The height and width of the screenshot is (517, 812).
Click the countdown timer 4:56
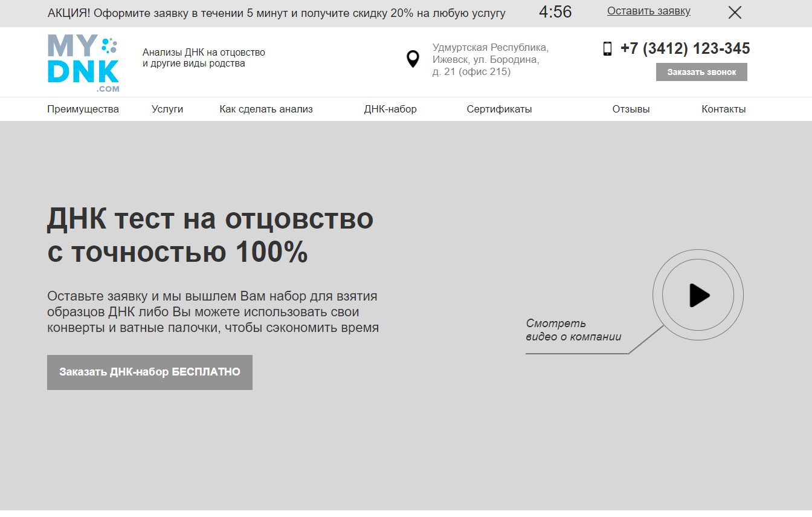(x=555, y=12)
